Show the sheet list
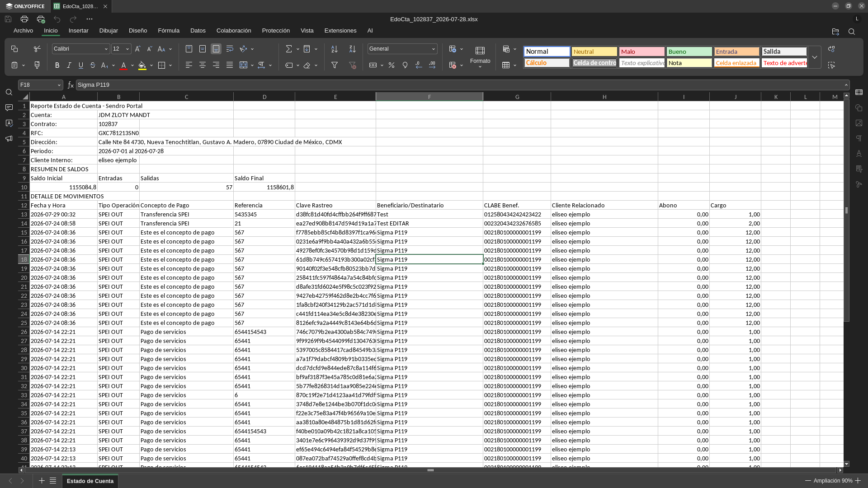868x488 pixels. click(53, 481)
